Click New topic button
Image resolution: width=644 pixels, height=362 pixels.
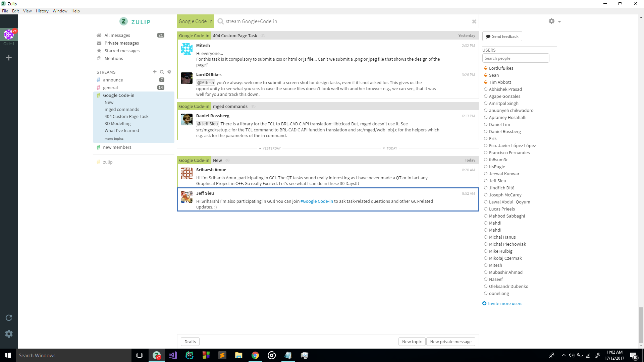[412, 342]
